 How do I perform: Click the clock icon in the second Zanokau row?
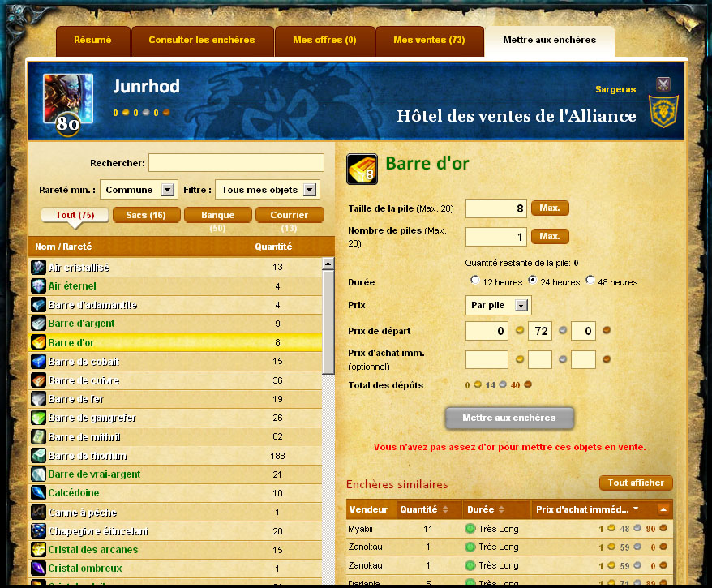tap(470, 566)
